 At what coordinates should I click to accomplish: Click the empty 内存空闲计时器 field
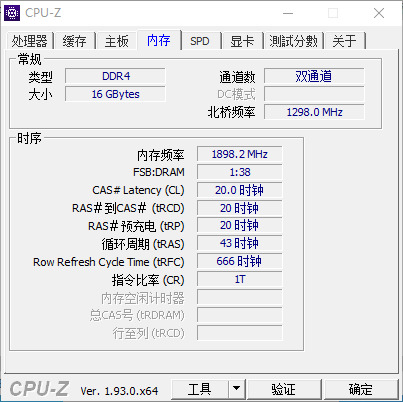click(x=240, y=298)
